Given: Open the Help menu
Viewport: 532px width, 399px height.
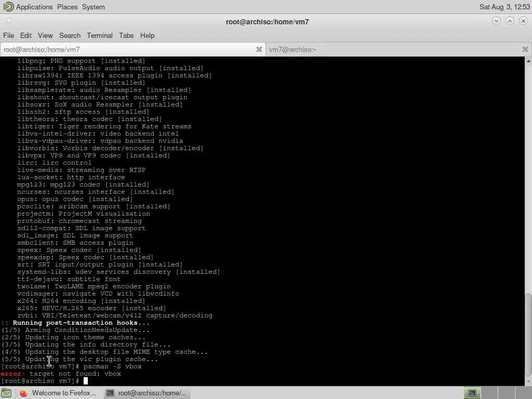Looking at the screenshot, I should (147, 35).
